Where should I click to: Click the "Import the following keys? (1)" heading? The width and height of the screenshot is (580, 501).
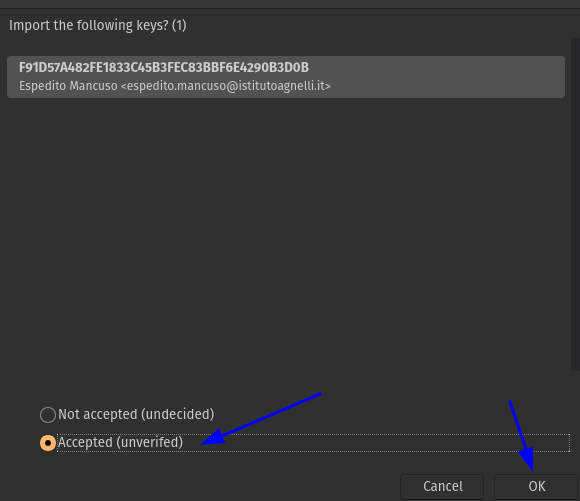98,26
